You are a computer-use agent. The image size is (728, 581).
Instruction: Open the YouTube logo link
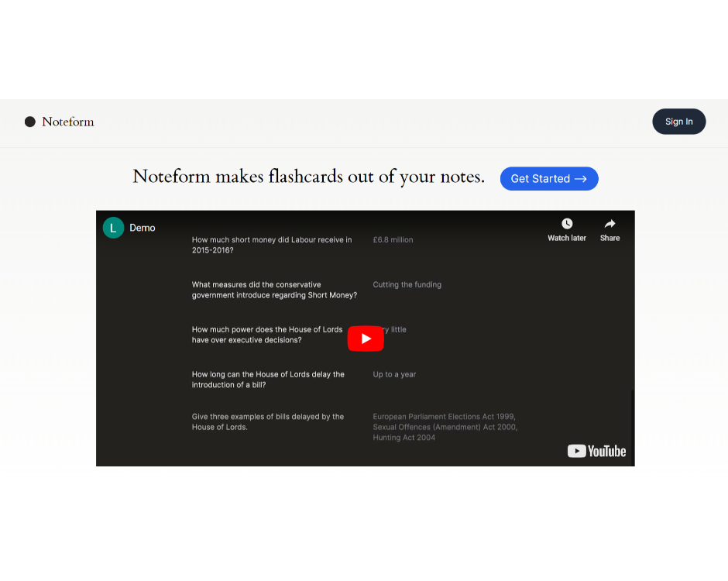596,451
